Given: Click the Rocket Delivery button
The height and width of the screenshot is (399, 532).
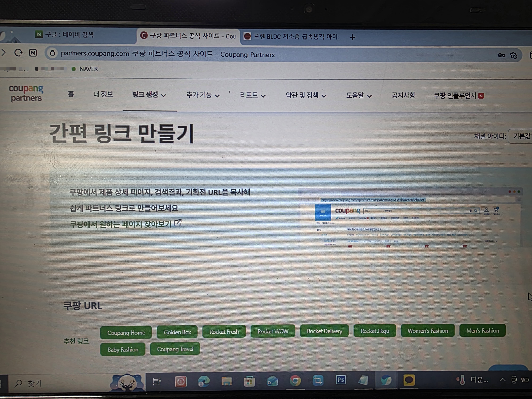Looking at the screenshot, I should tap(324, 331).
